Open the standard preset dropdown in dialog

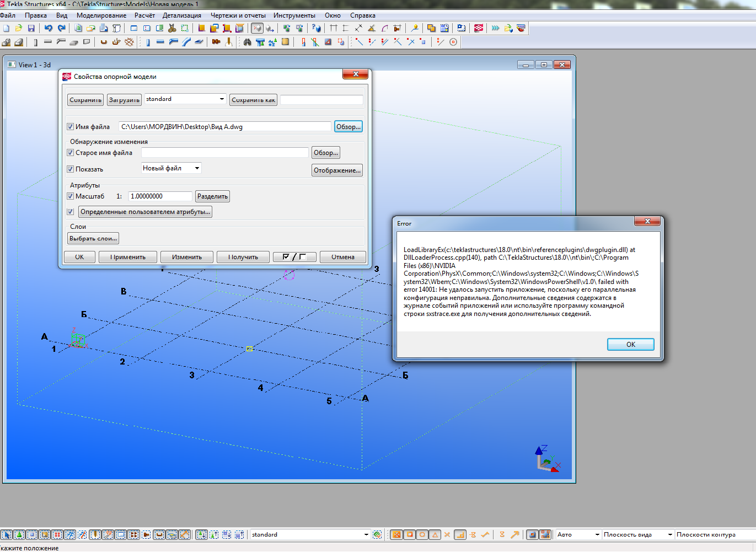click(222, 99)
